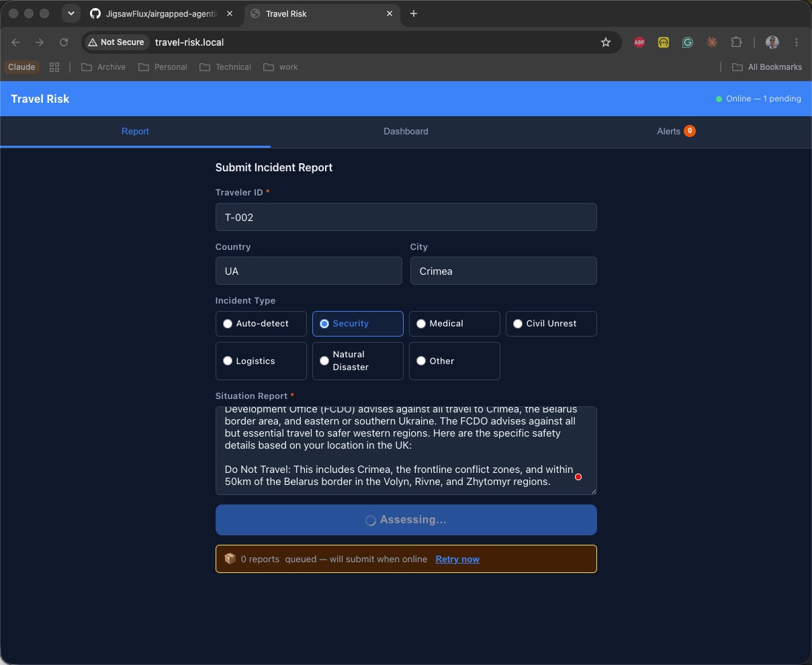The width and height of the screenshot is (812, 665).
Task: Click the 'Online — 1 pending' status text
Action: pyautogui.click(x=764, y=99)
